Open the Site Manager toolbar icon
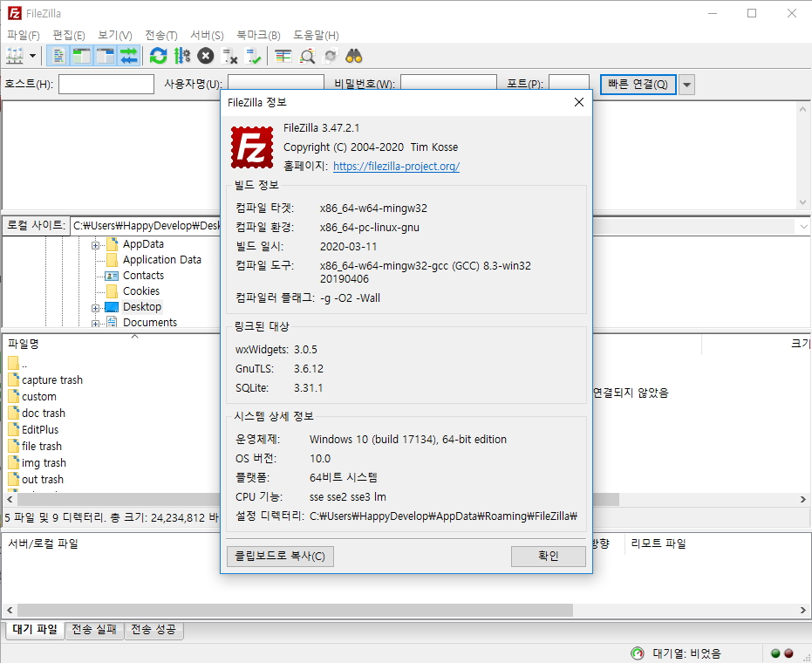The width and height of the screenshot is (812, 663). click(15, 56)
